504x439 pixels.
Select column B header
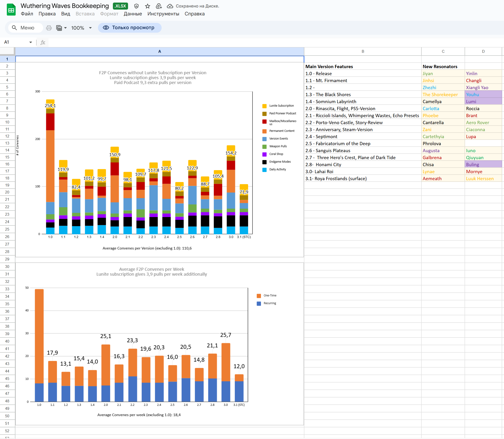pyautogui.click(x=363, y=51)
